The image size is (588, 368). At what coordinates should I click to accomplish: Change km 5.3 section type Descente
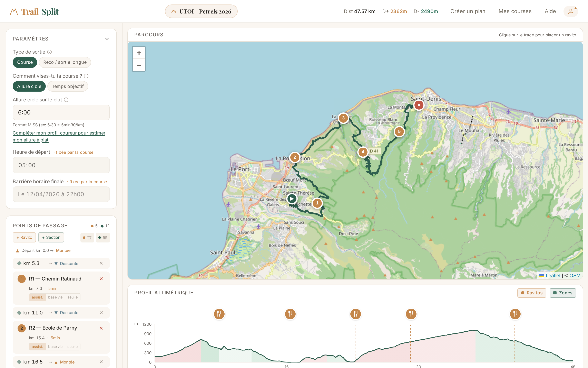pos(66,264)
